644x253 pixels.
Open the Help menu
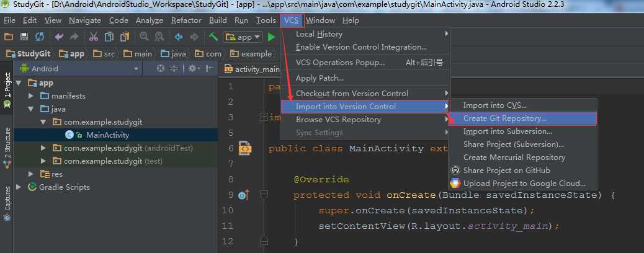pyautogui.click(x=351, y=20)
